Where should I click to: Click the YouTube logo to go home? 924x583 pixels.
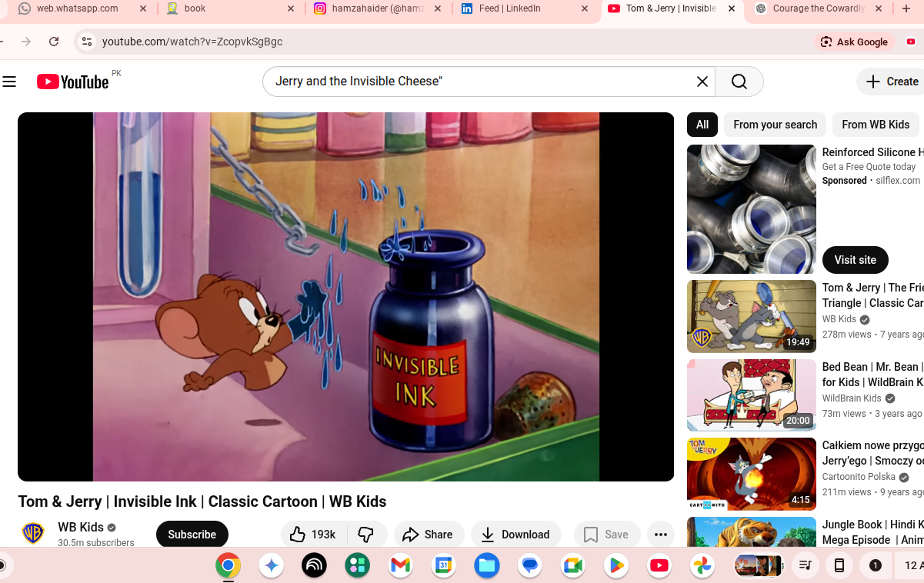[x=73, y=82]
